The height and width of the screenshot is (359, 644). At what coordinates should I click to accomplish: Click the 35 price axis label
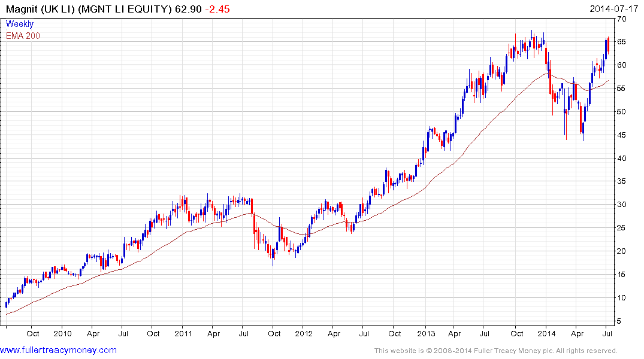pos(621,181)
